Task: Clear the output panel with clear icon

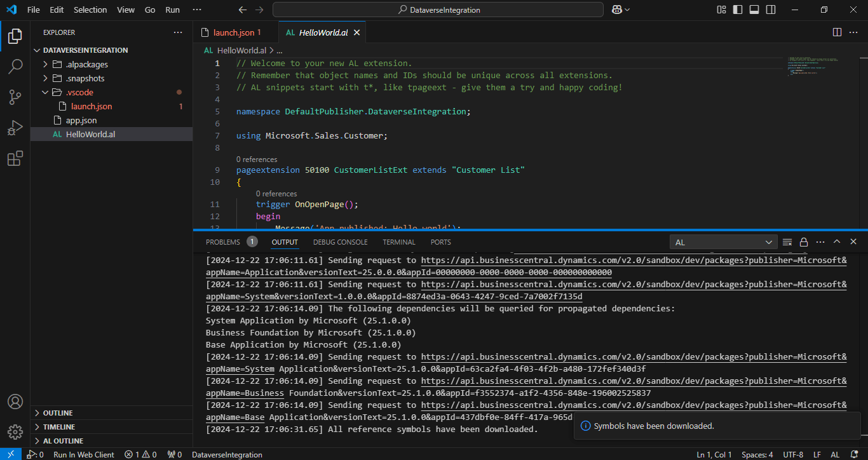Action: (x=787, y=242)
